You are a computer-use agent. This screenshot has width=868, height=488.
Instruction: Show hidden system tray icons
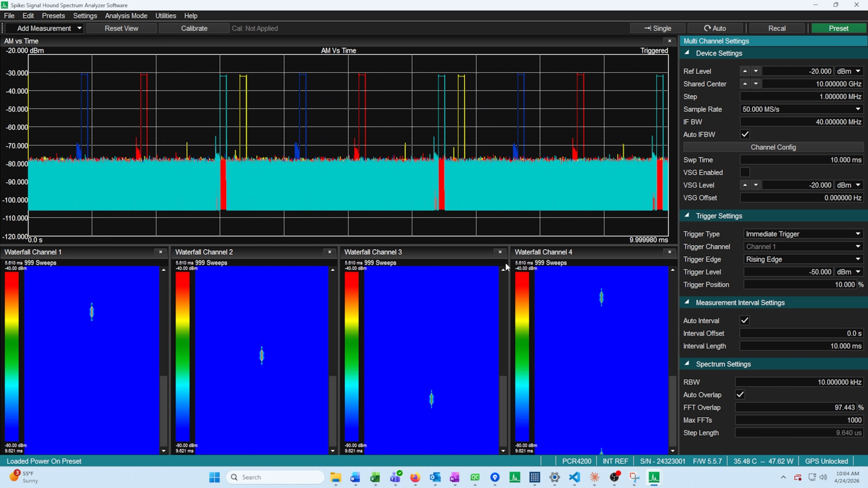click(x=783, y=477)
